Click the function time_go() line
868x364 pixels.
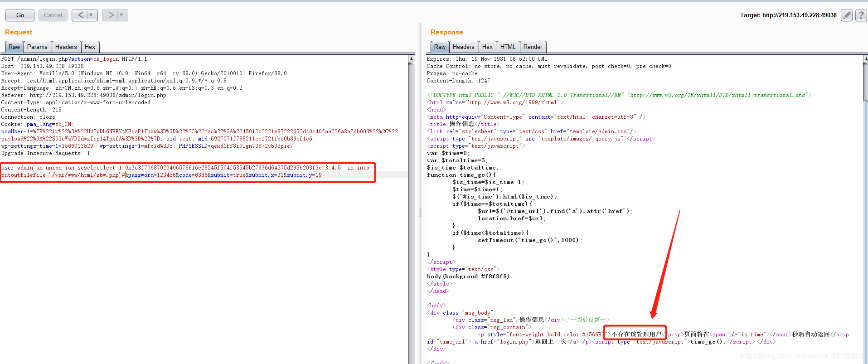click(x=461, y=175)
